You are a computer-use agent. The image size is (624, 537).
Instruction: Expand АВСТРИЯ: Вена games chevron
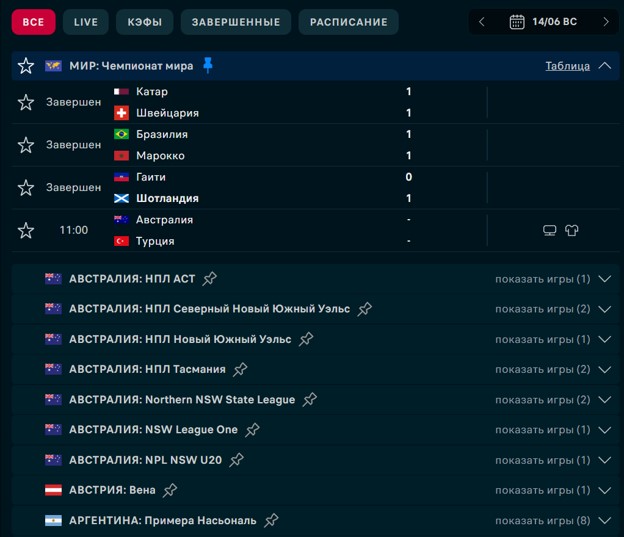coord(604,490)
